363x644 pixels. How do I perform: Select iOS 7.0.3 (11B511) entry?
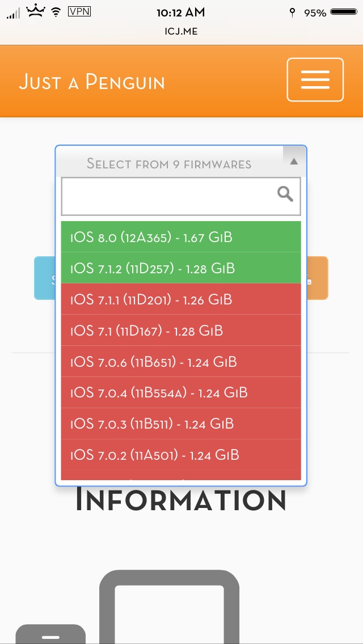click(181, 424)
